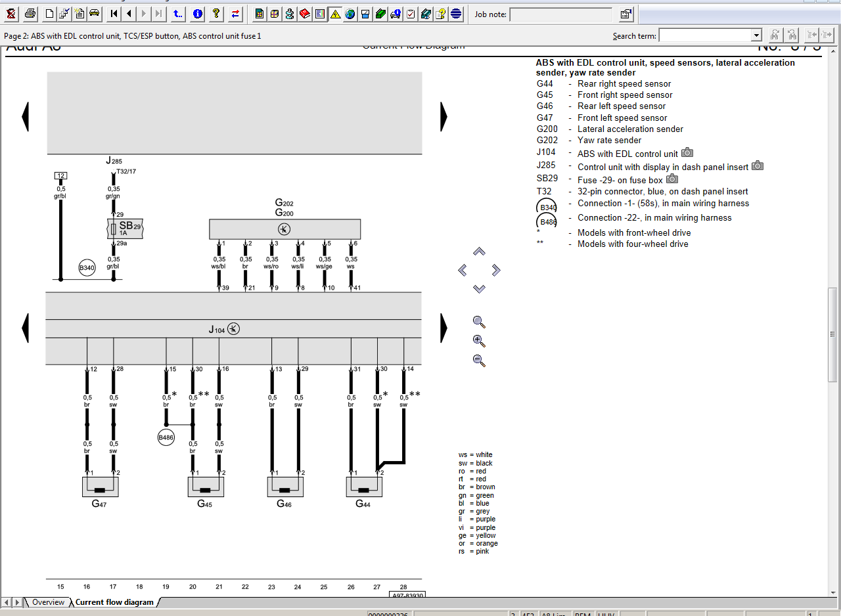Pan diagram down with the down chevron
This screenshot has width=841, height=616.
pos(479,289)
